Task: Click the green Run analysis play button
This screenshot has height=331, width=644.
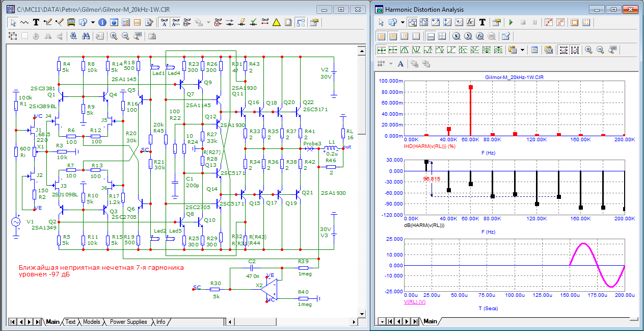Action: (511, 22)
